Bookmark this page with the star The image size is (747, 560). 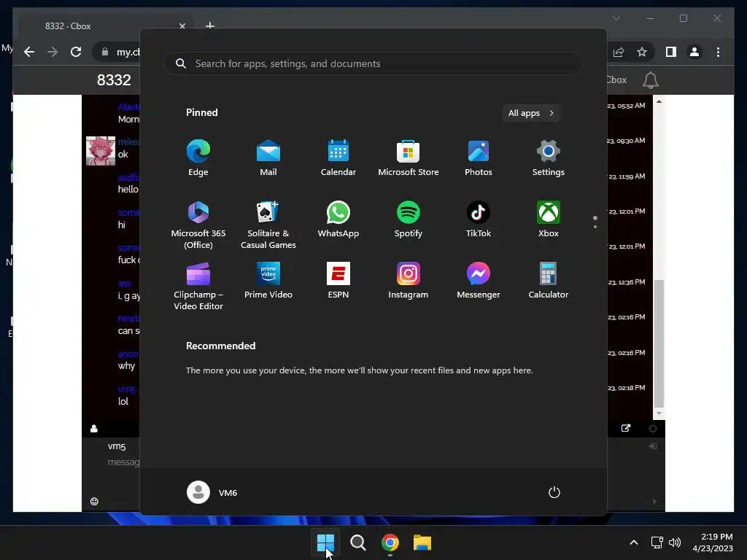click(x=642, y=52)
